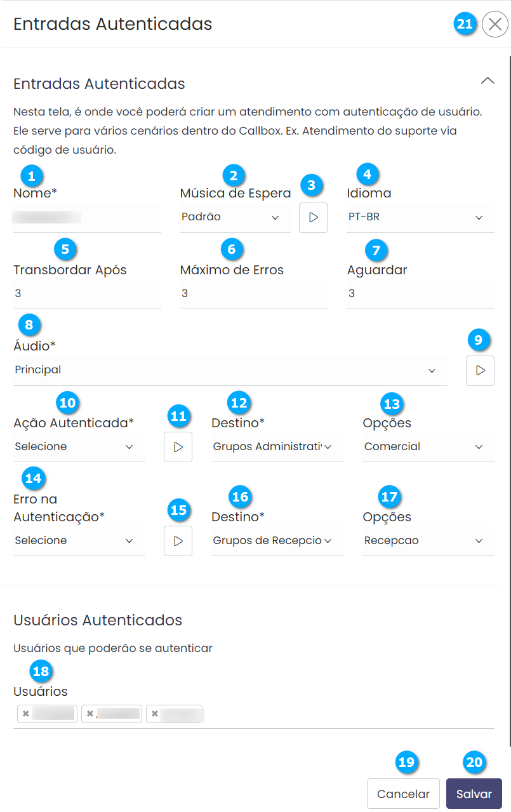Play the Música de Espera preview

[313, 218]
